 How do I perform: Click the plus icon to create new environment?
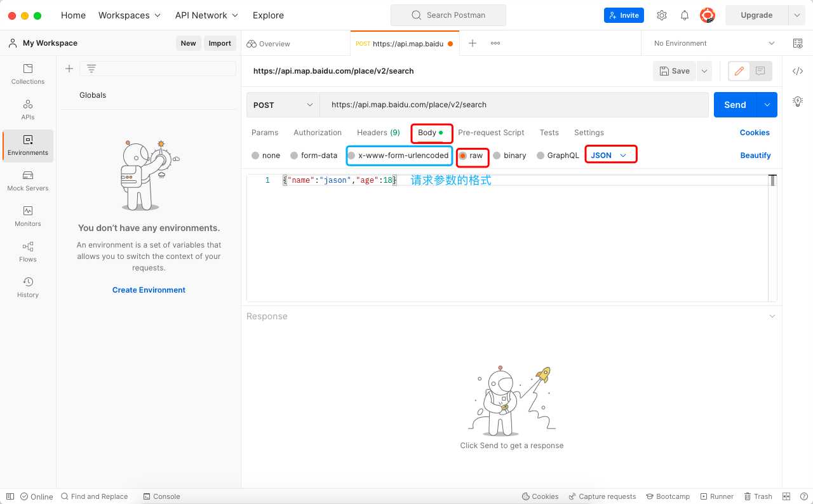[69, 69]
